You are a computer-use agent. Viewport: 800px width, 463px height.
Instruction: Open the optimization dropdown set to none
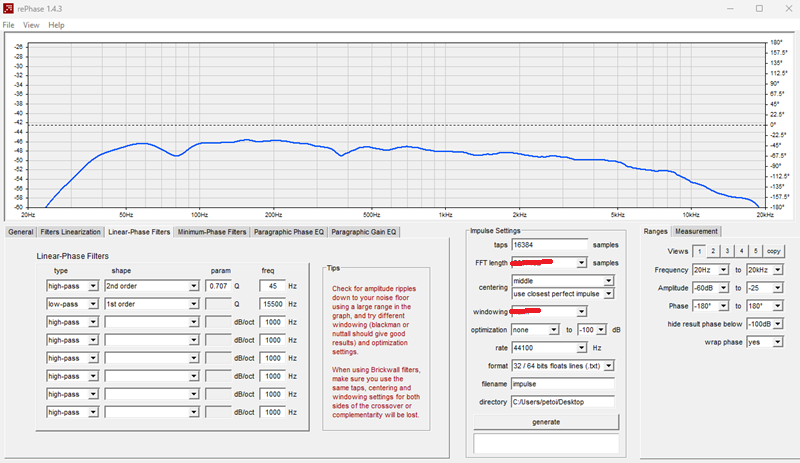click(535, 330)
